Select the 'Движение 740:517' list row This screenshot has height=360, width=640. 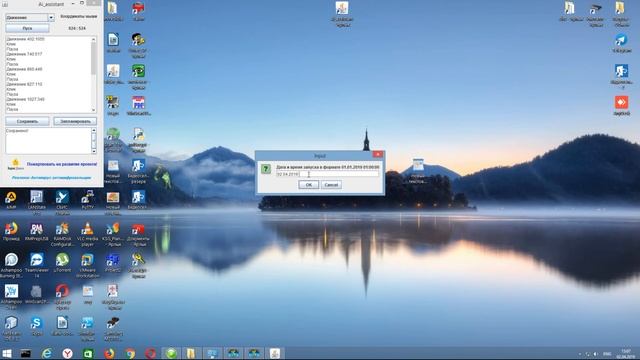24,54
